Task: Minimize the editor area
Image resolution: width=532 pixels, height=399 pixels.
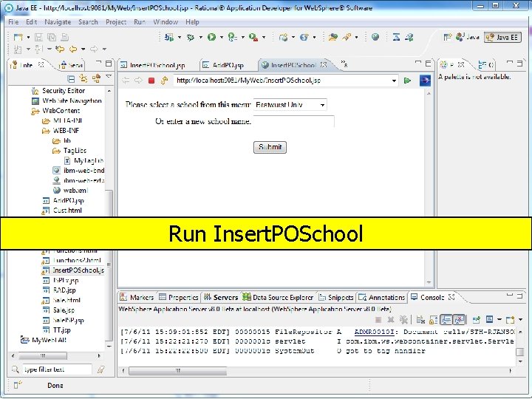Action: pos(418,62)
